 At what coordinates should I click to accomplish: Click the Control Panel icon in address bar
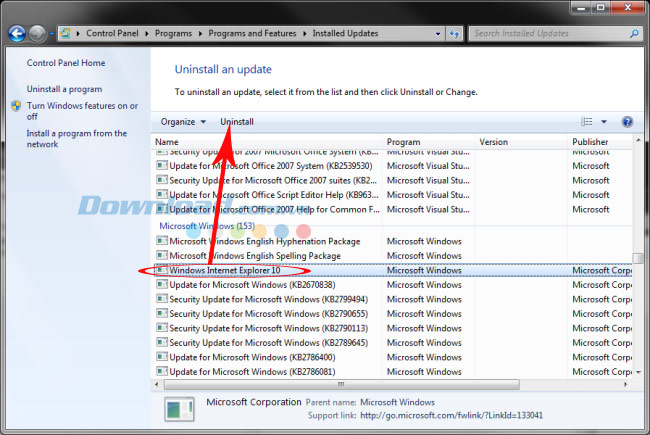click(x=65, y=33)
